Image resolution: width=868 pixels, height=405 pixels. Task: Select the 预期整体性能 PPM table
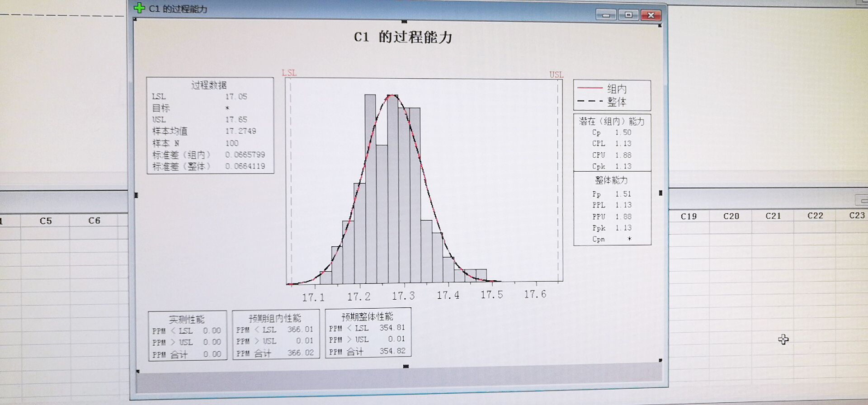pos(368,333)
